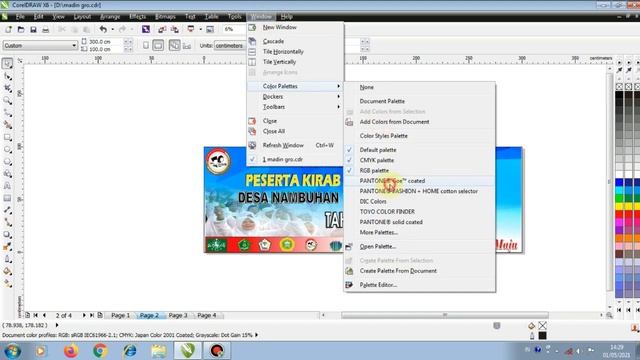Select the Freehand tool in toolbox

coord(7,113)
